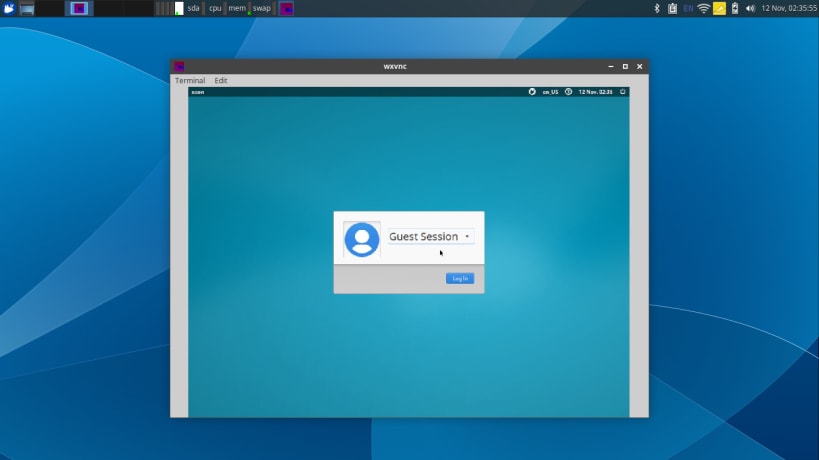Open the Edit menu in wxvnc
The height and width of the screenshot is (460, 819).
(x=220, y=80)
